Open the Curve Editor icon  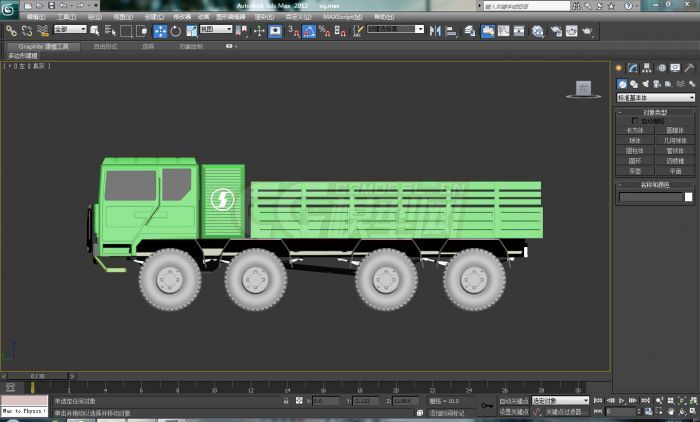pyautogui.click(x=504, y=31)
